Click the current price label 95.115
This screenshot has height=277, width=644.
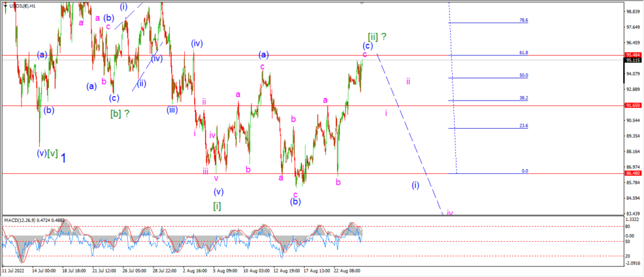pos(633,60)
